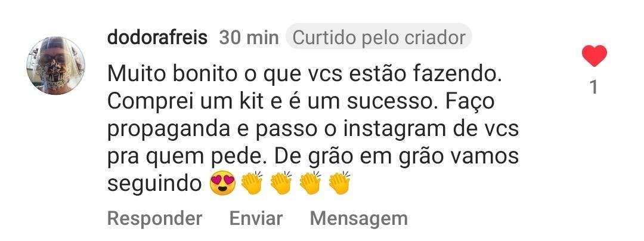This screenshot has height=241, width=644.
Task: Select the line starting with Muito bonito
Action: pos(304,75)
